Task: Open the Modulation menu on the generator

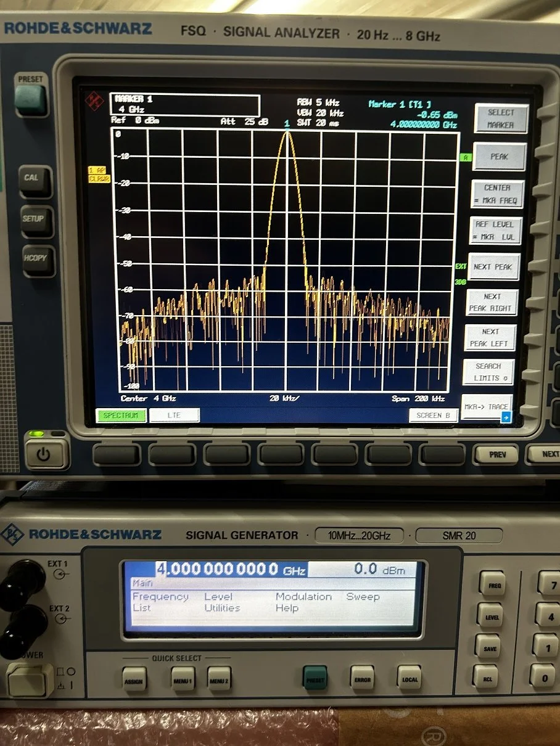Action: [303, 597]
